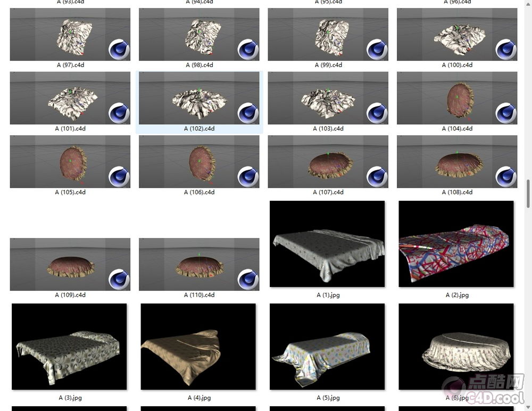This screenshot has width=532, height=411.
Task: Click the file name label "A (1).jpg"
Action: click(328, 295)
